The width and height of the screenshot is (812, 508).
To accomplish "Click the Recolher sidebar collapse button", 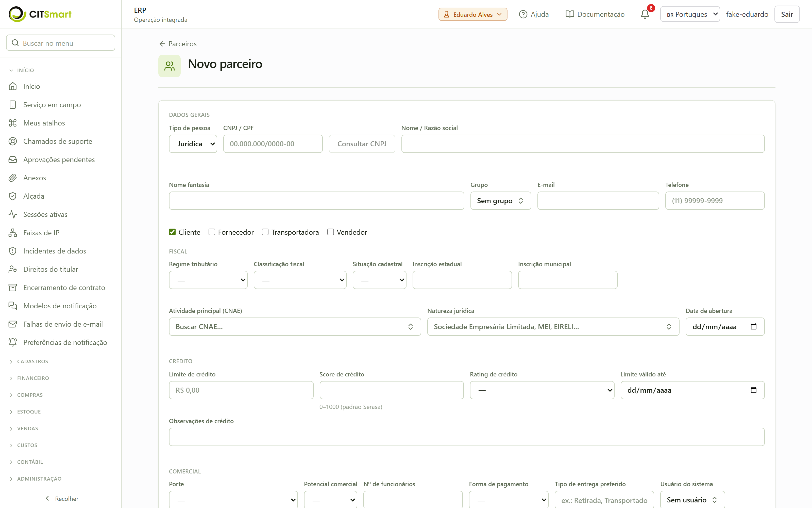I will [x=62, y=499].
